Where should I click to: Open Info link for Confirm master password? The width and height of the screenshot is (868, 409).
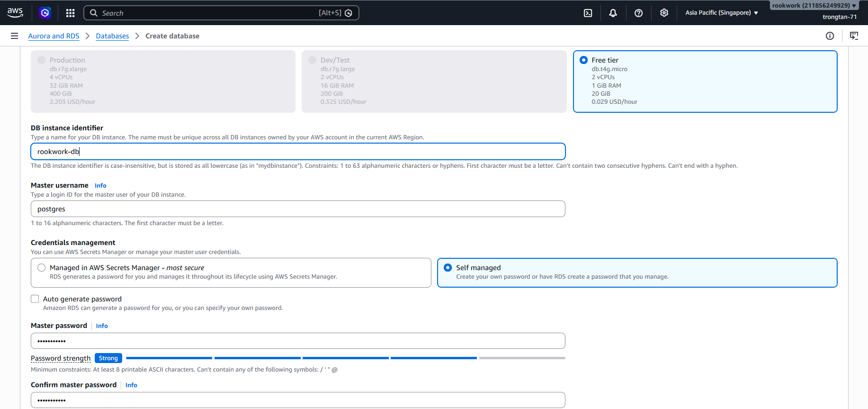click(x=131, y=385)
